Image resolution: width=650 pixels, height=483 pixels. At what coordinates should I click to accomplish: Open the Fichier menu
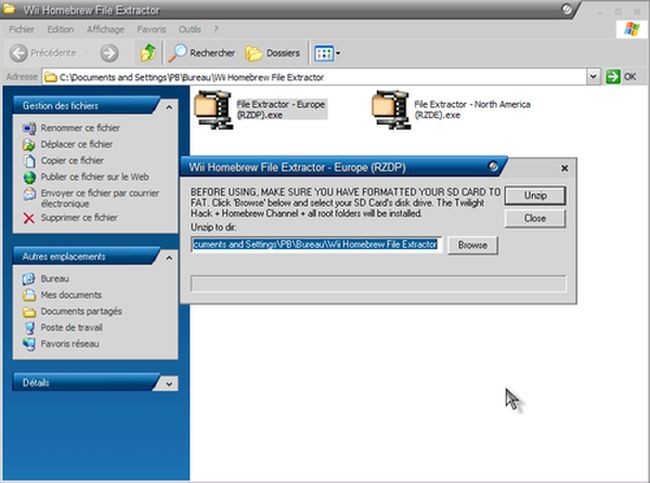click(22, 29)
